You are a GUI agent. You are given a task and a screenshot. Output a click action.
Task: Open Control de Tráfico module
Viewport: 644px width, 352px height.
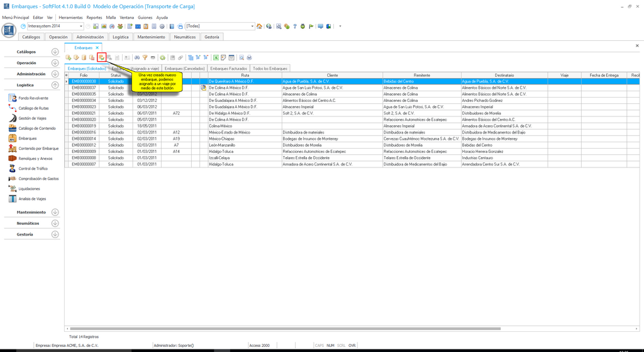pyautogui.click(x=33, y=169)
